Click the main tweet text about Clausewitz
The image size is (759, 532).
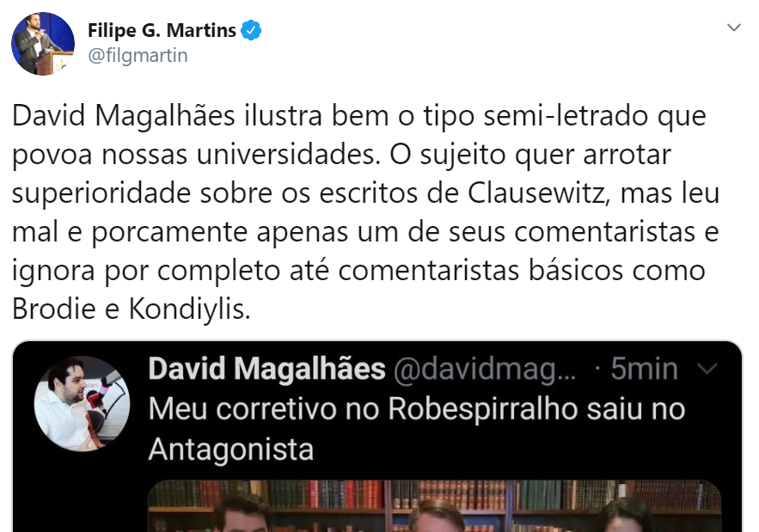[x=366, y=212]
